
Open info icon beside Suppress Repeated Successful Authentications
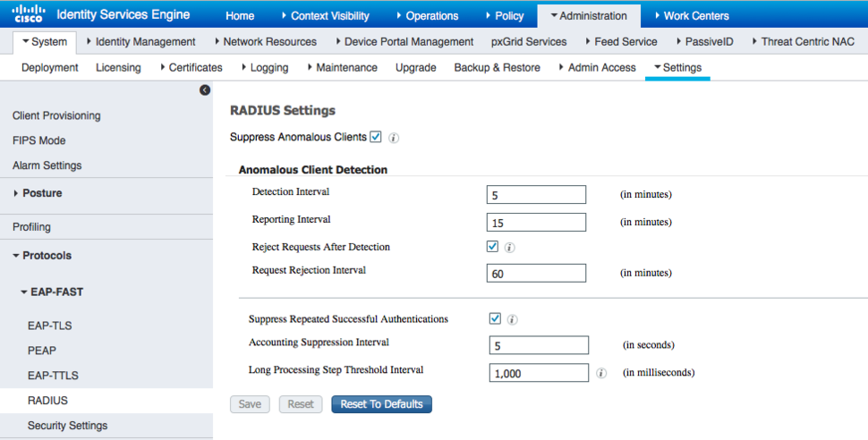tap(513, 319)
